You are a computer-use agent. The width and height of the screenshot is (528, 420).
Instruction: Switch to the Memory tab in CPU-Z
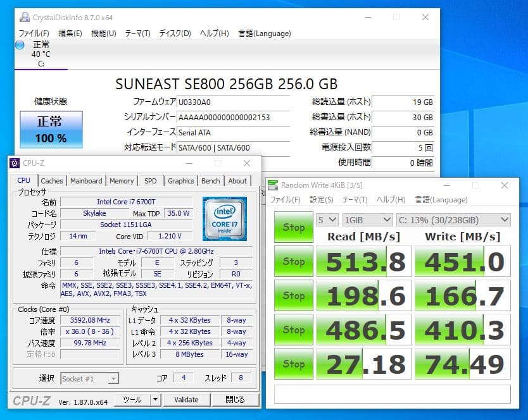click(122, 181)
